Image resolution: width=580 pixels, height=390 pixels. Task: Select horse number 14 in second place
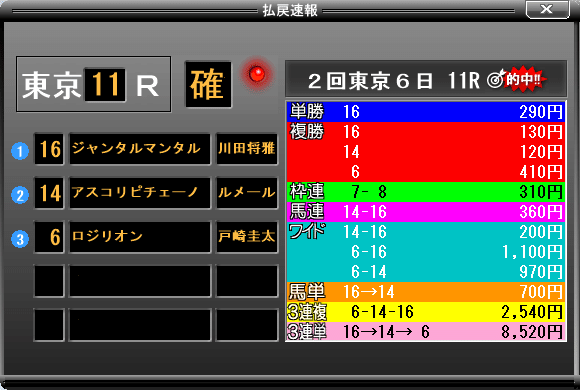click(x=49, y=193)
